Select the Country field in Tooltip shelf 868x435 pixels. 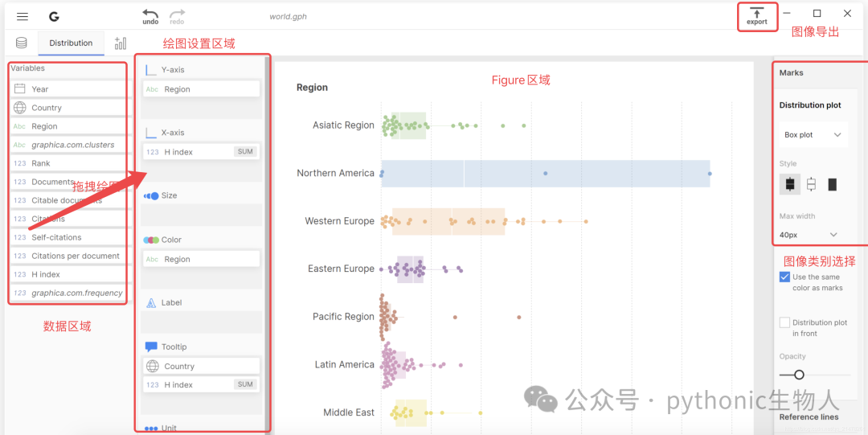(x=201, y=367)
